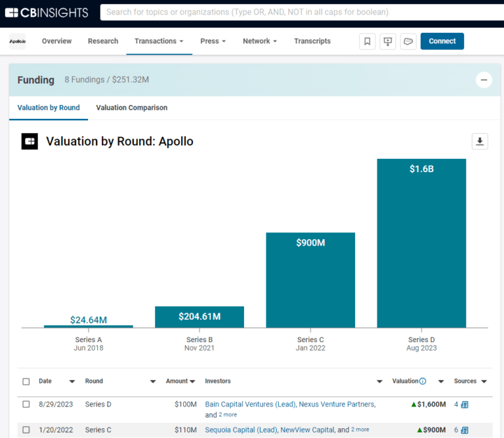Click the 1/20/2022 date cell
Image resolution: width=504 pixels, height=438 pixels.
click(56, 430)
